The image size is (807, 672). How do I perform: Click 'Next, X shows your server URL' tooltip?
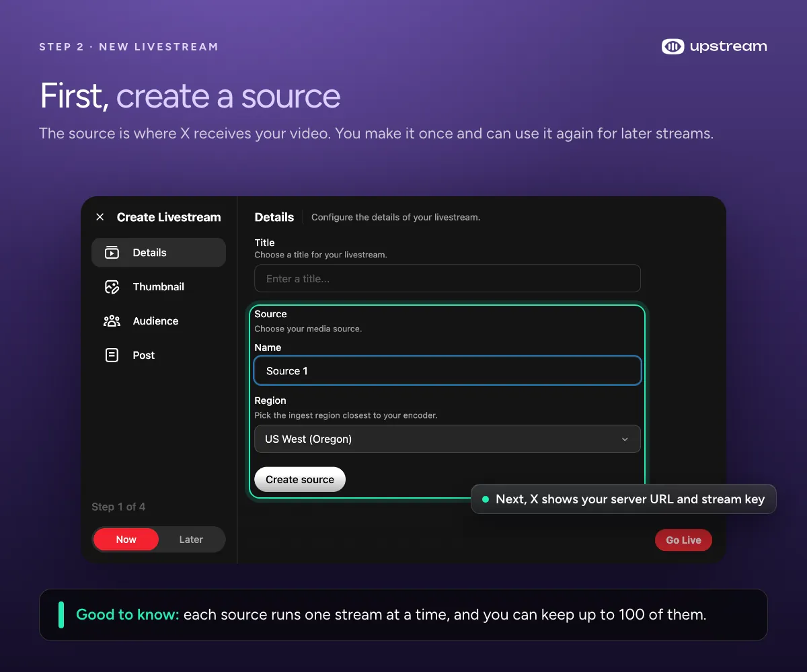coord(623,499)
